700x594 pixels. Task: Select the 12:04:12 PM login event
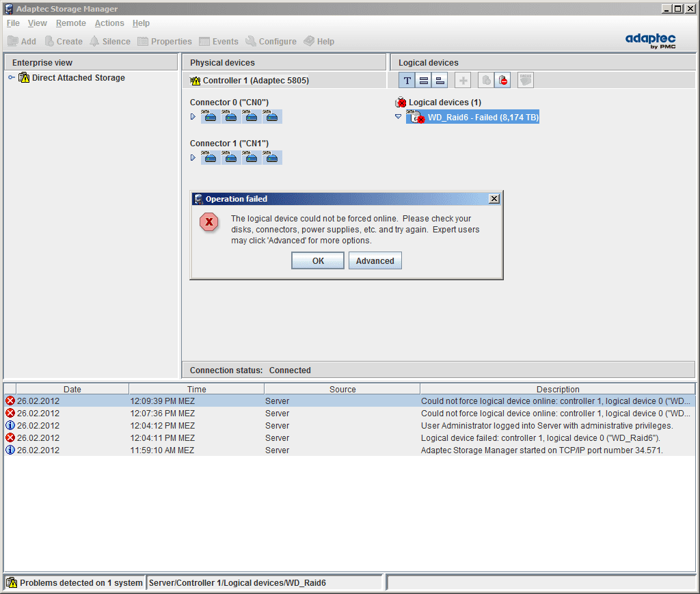(349, 425)
